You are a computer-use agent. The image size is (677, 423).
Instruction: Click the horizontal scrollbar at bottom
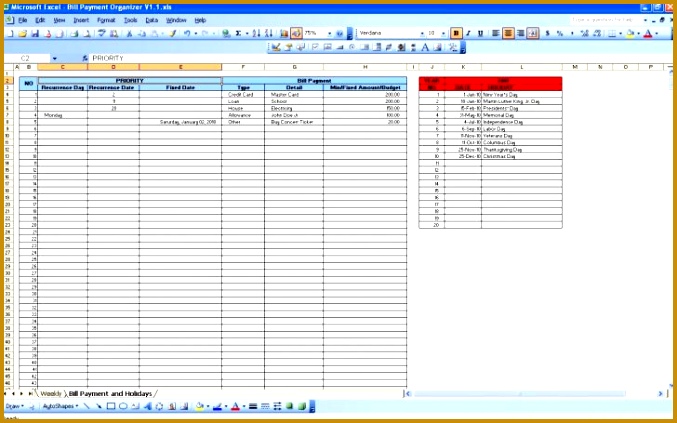(x=535, y=394)
